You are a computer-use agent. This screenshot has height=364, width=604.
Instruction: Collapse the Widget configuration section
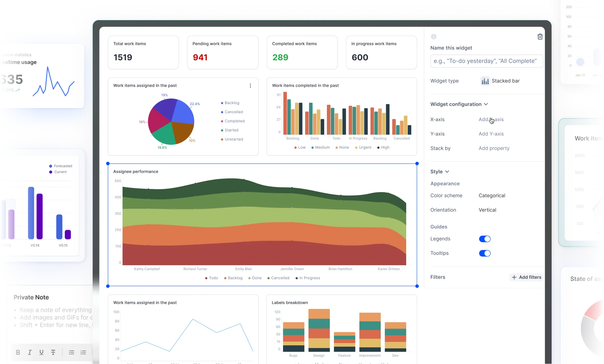click(x=486, y=104)
